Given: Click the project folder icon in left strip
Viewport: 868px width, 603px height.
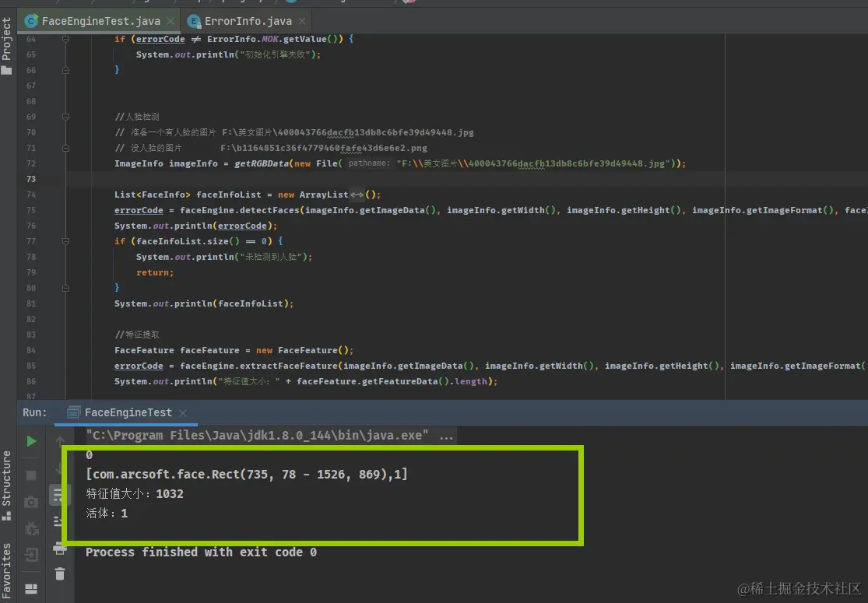Looking at the screenshot, I should pyautogui.click(x=7, y=70).
